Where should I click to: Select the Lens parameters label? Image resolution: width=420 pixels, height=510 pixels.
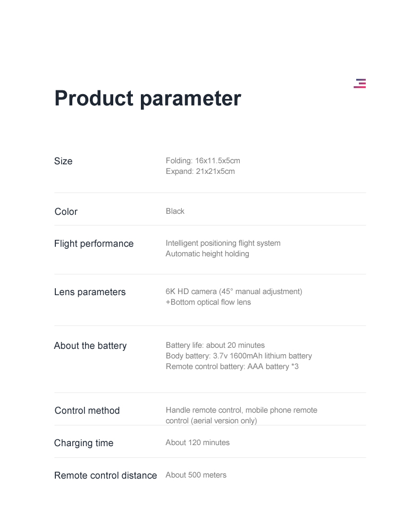point(90,292)
